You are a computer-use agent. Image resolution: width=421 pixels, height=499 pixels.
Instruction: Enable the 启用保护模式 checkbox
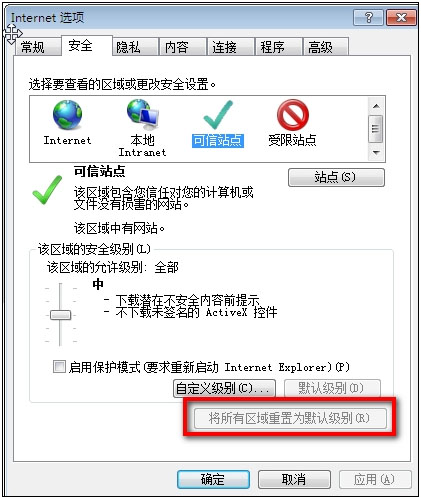pyautogui.click(x=59, y=367)
